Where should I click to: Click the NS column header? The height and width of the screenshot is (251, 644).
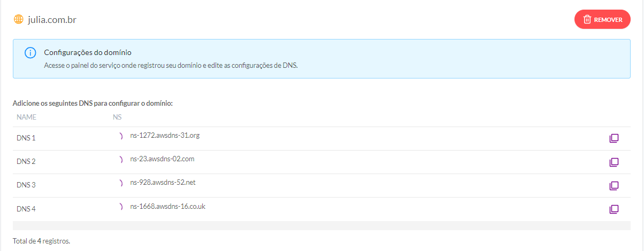tap(118, 116)
